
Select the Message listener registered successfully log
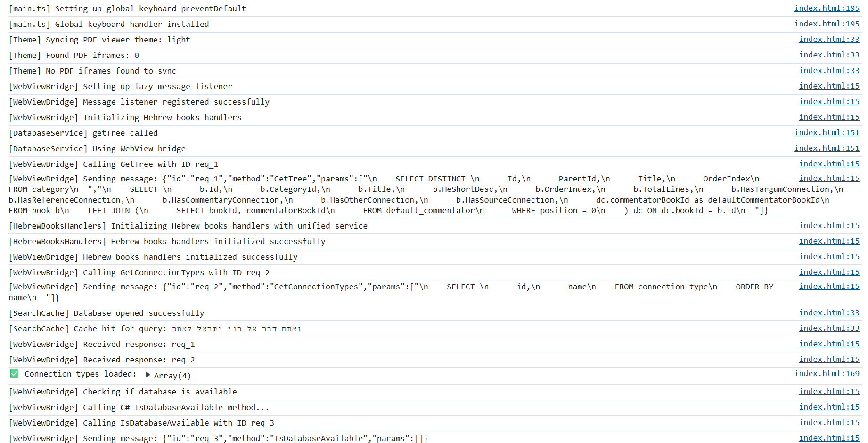139,102
